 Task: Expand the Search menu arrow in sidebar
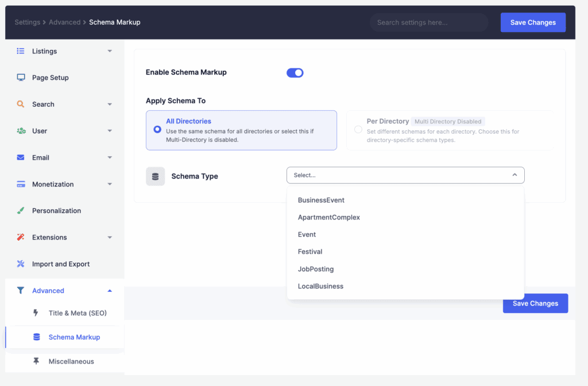[x=110, y=105]
